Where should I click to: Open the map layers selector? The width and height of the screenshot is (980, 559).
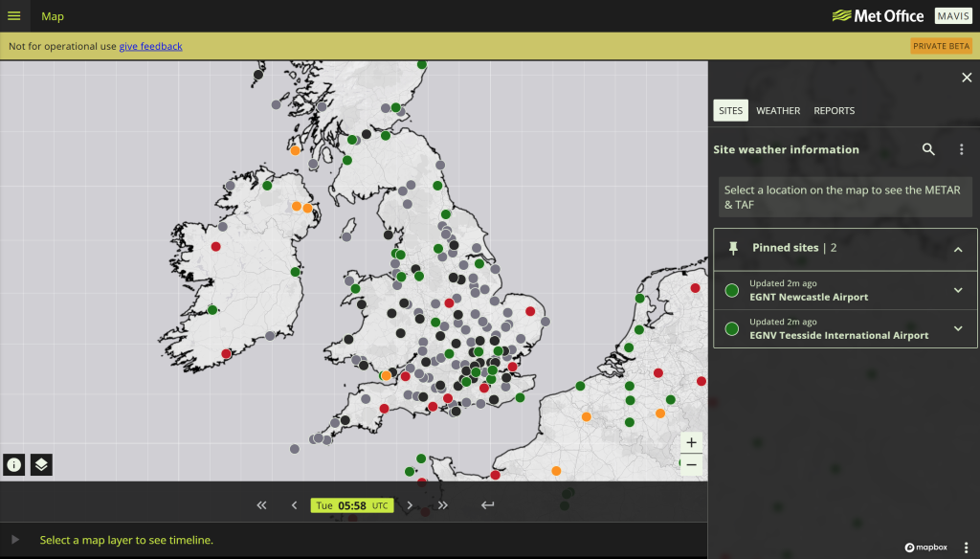(x=41, y=465)
